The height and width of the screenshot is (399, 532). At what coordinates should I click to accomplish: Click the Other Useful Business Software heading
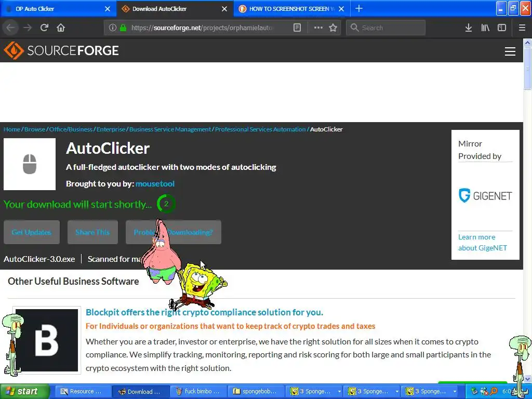[x=73, y=281]
